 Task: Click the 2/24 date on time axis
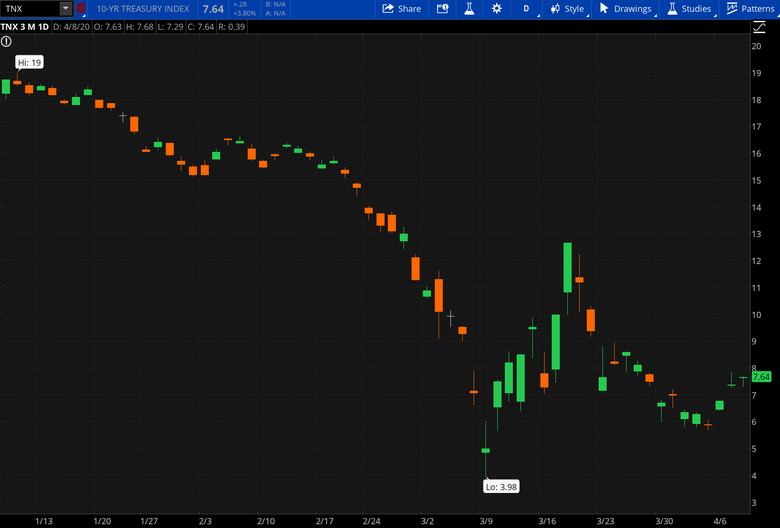[x=371, y=521]
